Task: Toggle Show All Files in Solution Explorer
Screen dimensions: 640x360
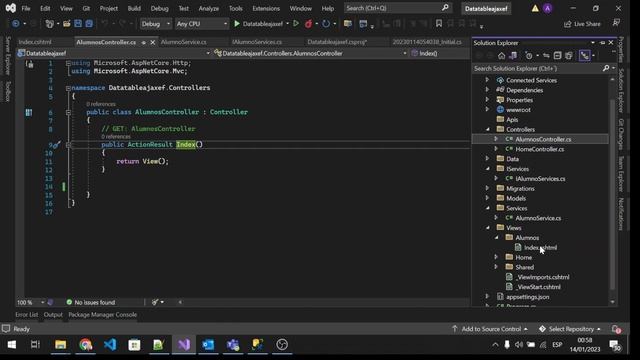Action: coord(569,56)
